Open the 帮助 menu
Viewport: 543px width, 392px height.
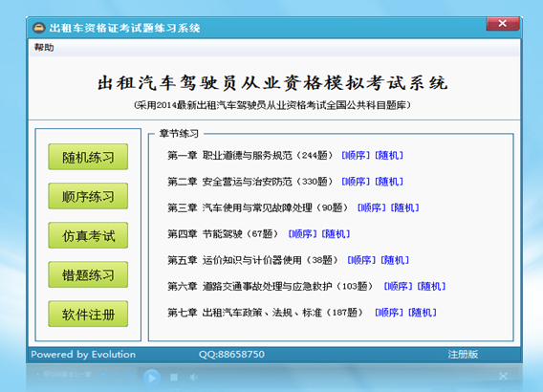click(44, 47)
